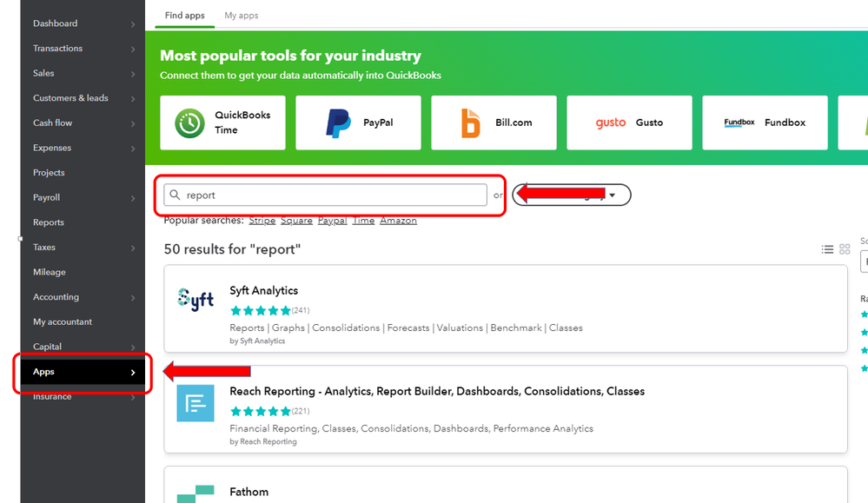
Task: Click 'by Syft Analytics' text
Action: coord(257,341)
